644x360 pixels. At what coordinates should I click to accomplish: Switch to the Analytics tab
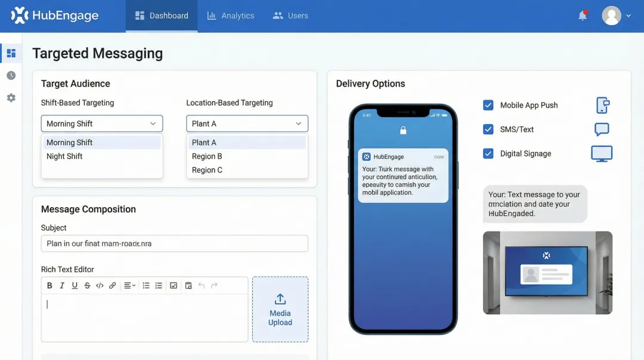231,16
